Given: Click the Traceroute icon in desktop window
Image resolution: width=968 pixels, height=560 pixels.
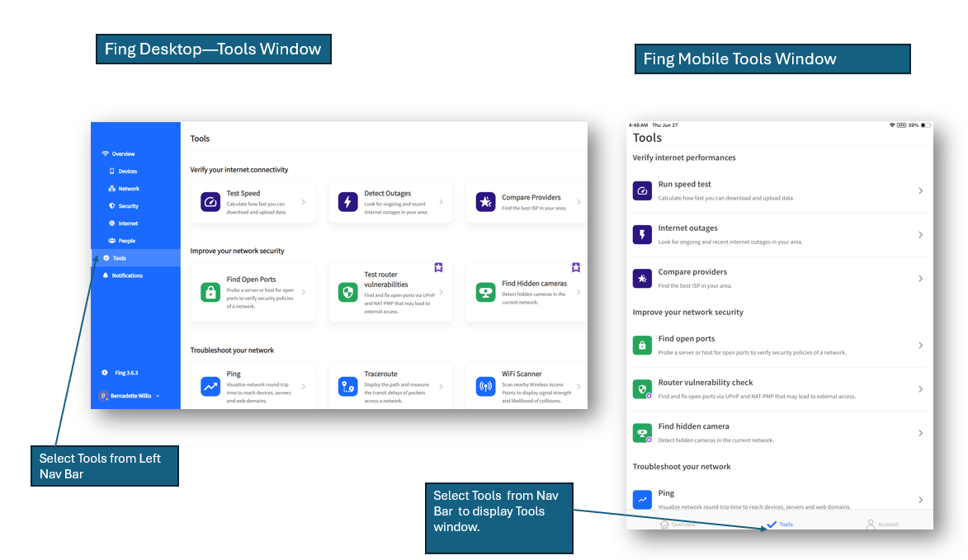Looking at the screenshot, I should pyautogui.click(x=347, y=386).
